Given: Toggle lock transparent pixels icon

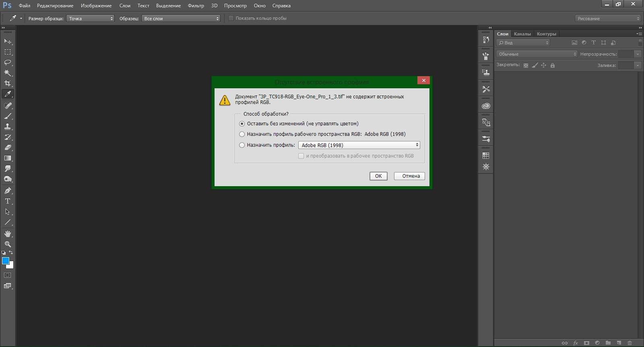Looking at the screenshot, I should [526, 65].
